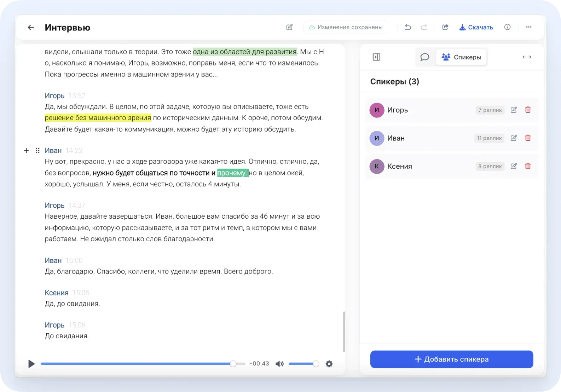This screenshot has height=392, width=561.
Task: Click the highlighted word 'прочему,'
Action: [x=233, y=173]
